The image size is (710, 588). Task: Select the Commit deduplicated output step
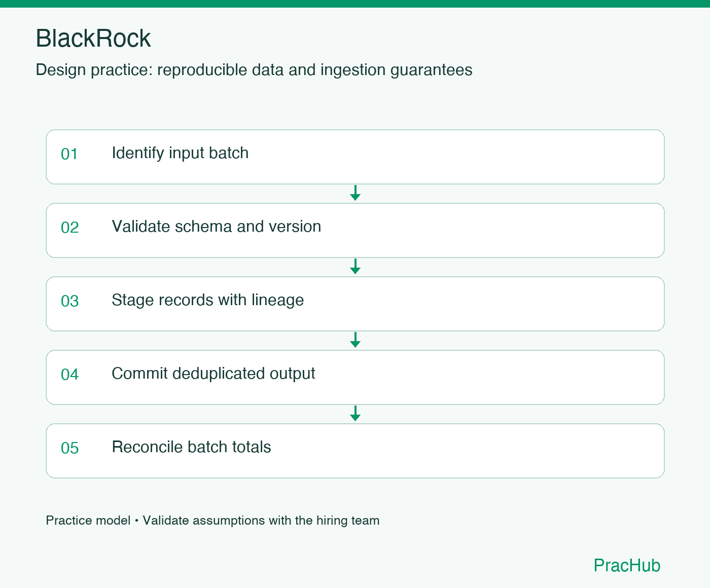[355, 378]
